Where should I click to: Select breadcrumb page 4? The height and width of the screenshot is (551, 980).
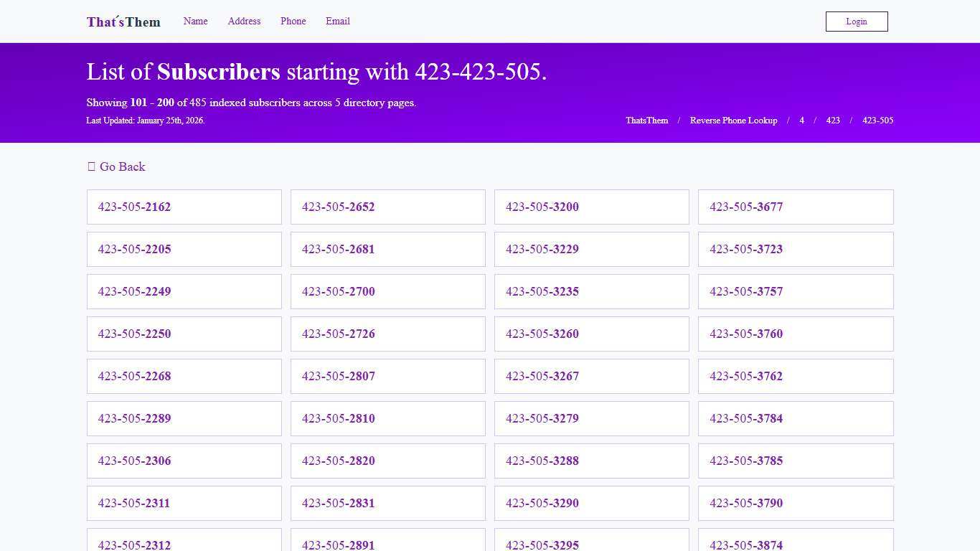801,121
